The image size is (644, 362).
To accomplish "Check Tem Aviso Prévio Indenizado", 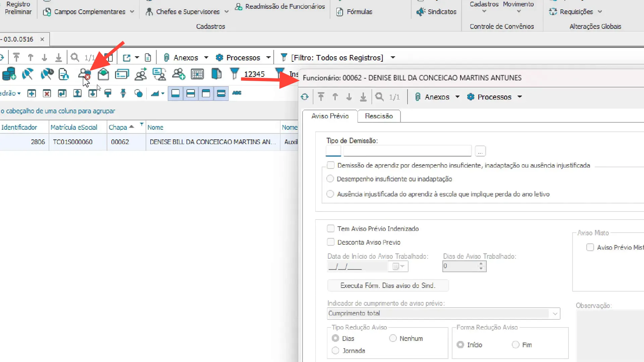I will (331, 229).
